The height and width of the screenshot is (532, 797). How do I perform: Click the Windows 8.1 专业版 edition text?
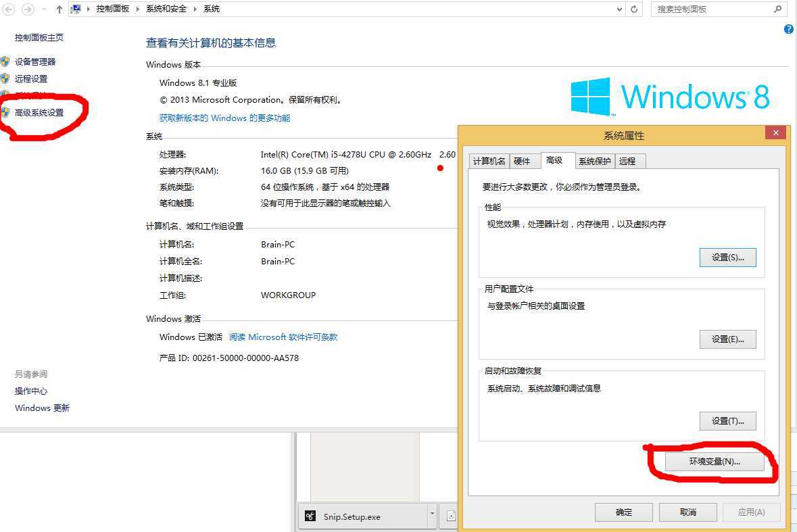pyautogui.click(x=198, y=83)
